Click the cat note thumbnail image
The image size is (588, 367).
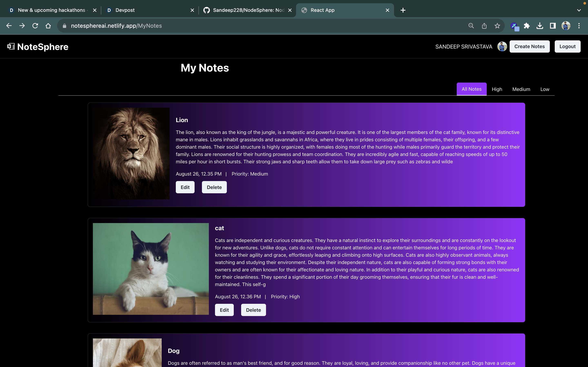[x=151, y=269]
